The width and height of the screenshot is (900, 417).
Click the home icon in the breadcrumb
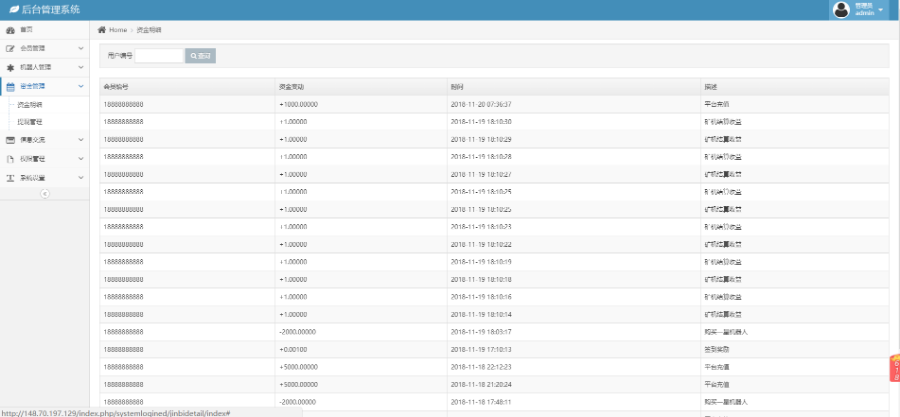pyautogui.click(x=102, y=30)
